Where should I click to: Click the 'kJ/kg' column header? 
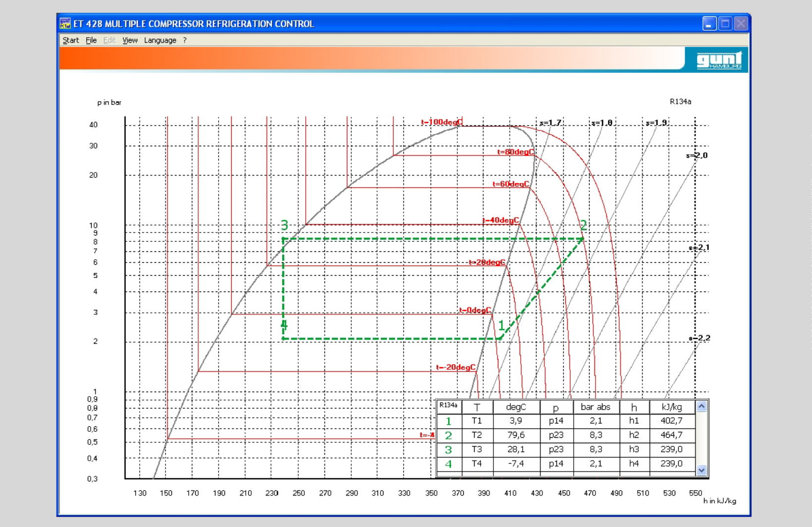(x=672, y=407)
